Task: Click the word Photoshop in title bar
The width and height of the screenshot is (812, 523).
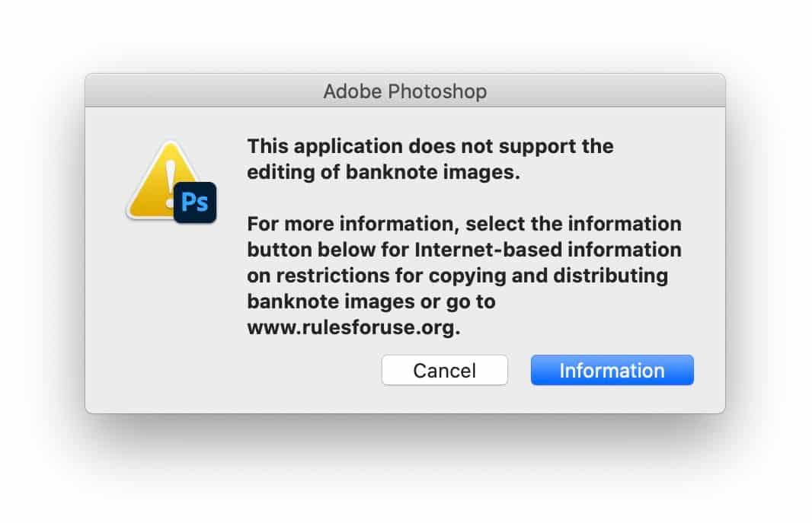Action: pos(437,91)
